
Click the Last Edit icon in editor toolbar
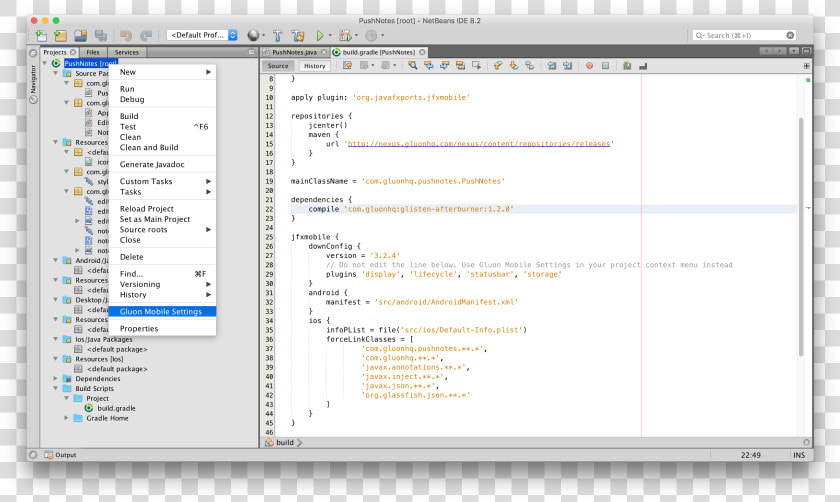pos(347,65)
